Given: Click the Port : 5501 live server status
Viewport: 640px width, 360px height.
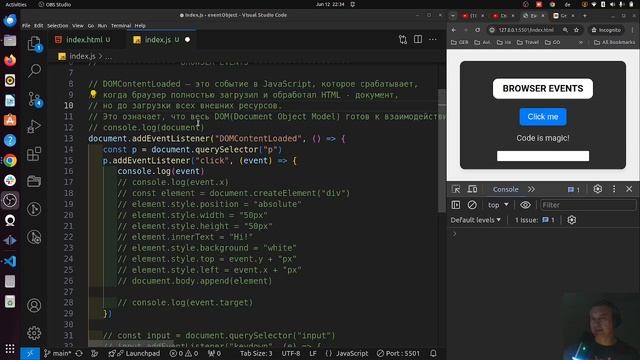Looking at the screenshot, I should click(x=398, y=353).
